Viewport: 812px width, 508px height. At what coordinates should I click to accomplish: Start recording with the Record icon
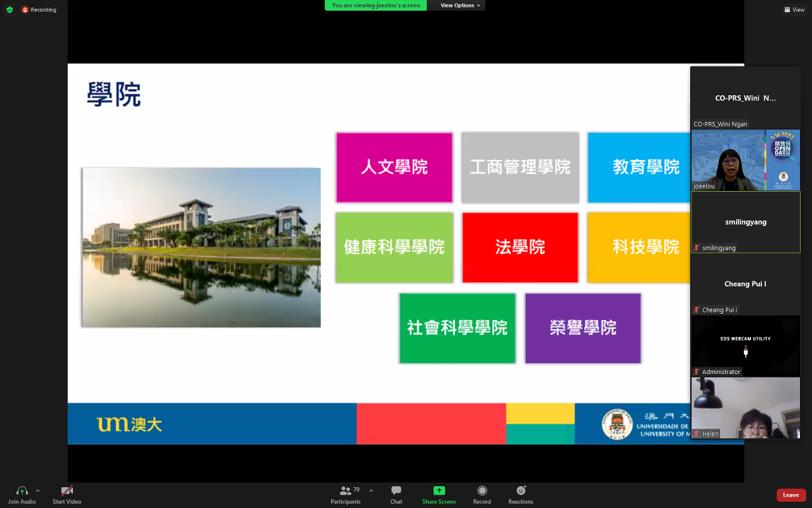tap(482, 491)
